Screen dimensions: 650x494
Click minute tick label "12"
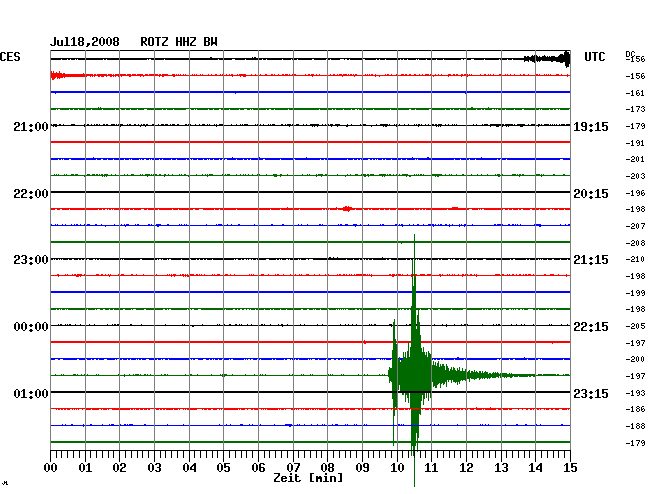click(466, 468)
